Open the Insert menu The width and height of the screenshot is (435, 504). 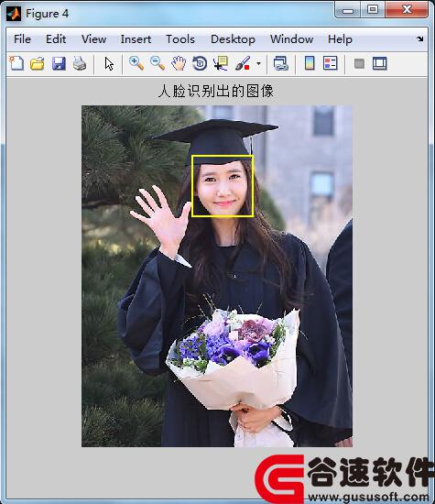(136, 39)
